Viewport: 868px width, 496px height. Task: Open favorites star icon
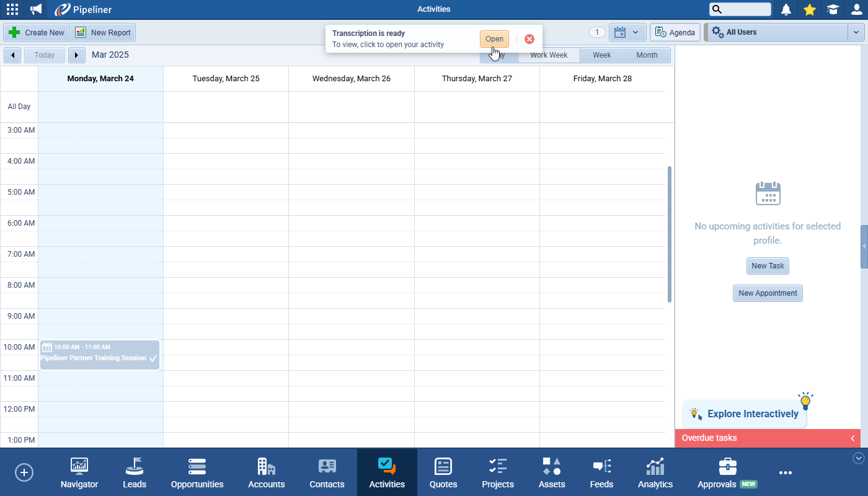809,9
